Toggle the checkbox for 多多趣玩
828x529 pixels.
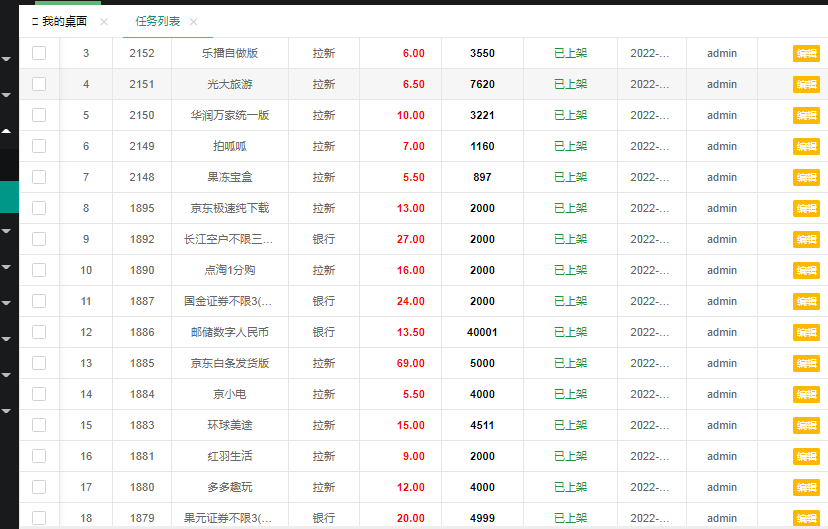click(39, 487)
